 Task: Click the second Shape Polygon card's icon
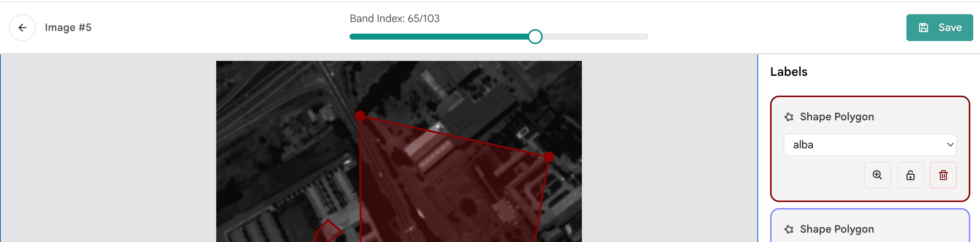click(x=789, y=229)
